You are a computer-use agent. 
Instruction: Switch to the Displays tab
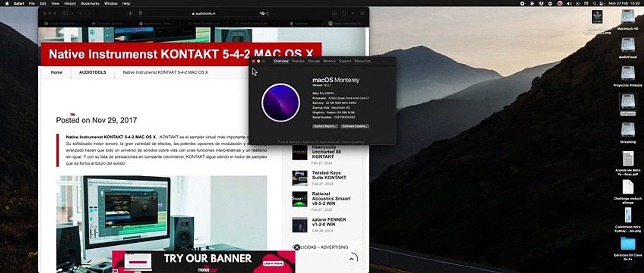click(298, 61)
